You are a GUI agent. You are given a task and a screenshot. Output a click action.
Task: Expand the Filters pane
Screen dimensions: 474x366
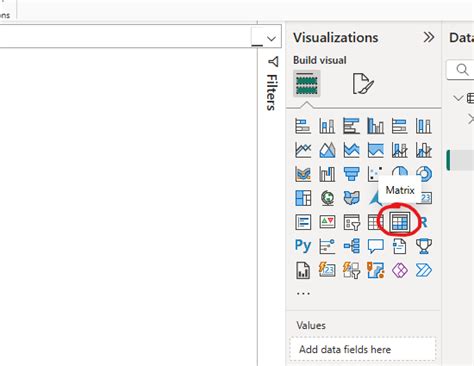click(x=272, y=92)
